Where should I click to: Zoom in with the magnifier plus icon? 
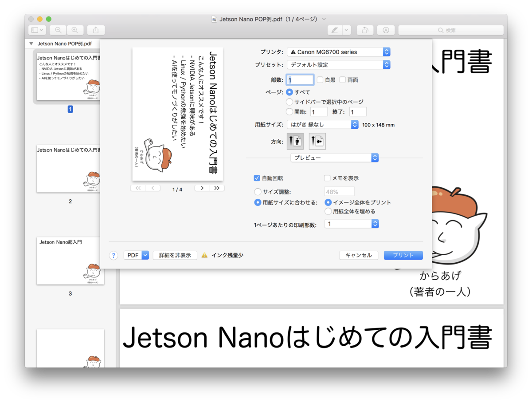pos(75,30)
